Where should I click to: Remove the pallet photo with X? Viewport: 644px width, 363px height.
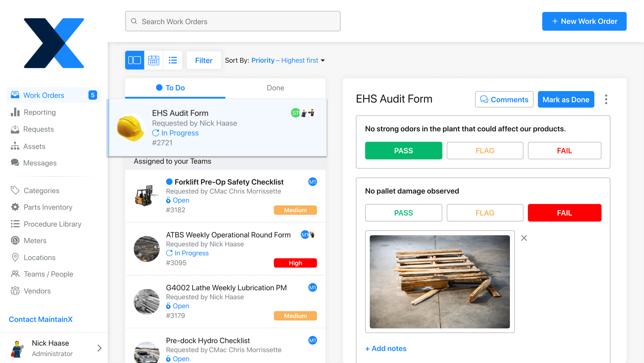pos(524,238)
